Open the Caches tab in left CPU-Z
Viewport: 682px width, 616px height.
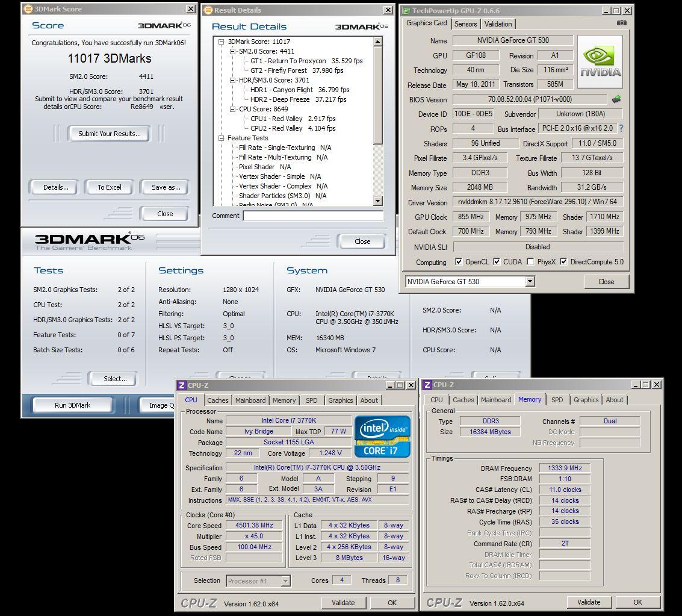(217, 400)
